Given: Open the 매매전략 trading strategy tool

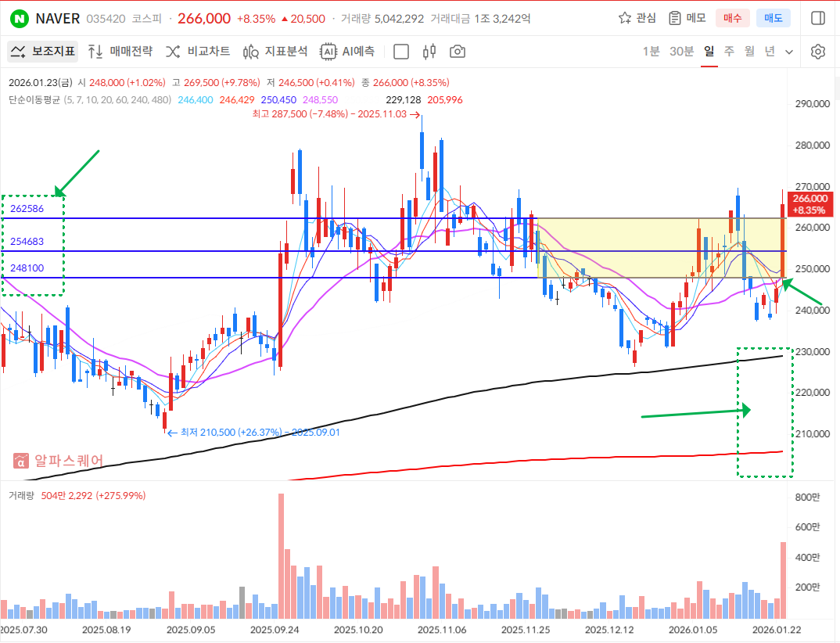Looking at the screenshot, I should click(x=120, y=52).
